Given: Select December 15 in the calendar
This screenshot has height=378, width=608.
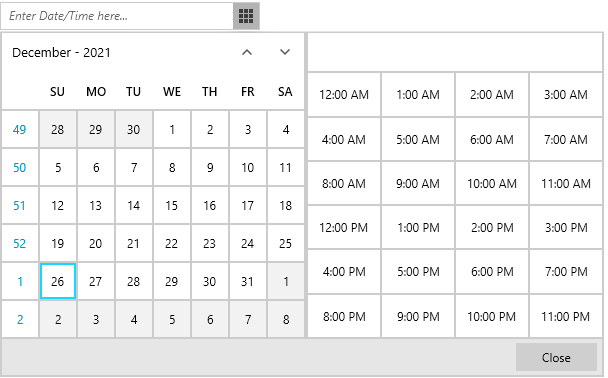Looking at the screenshot, I should (171, 205).
